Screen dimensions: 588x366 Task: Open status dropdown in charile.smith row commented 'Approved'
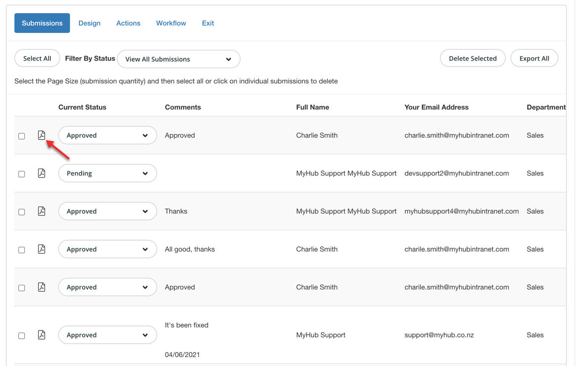pyautogui.click(x=108, y=287)
